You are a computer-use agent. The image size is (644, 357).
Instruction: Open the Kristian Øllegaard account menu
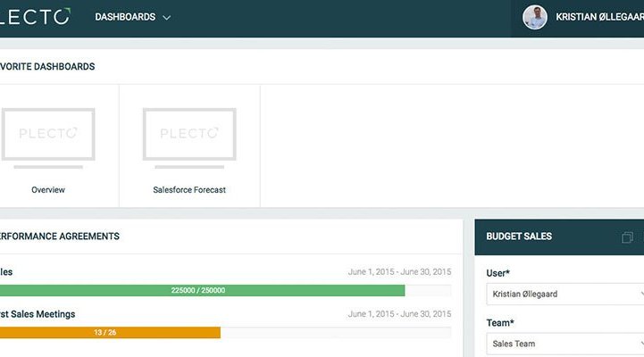coord(598,17)
